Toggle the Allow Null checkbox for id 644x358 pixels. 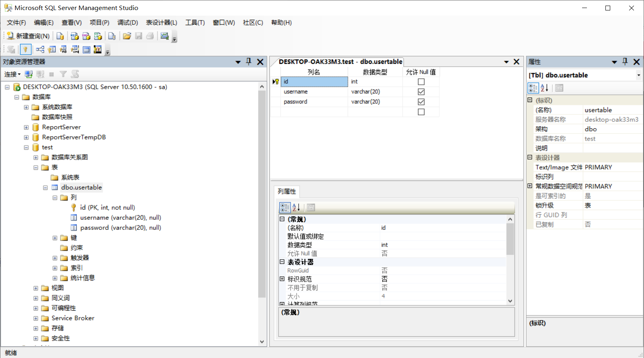tap(421, 82)
